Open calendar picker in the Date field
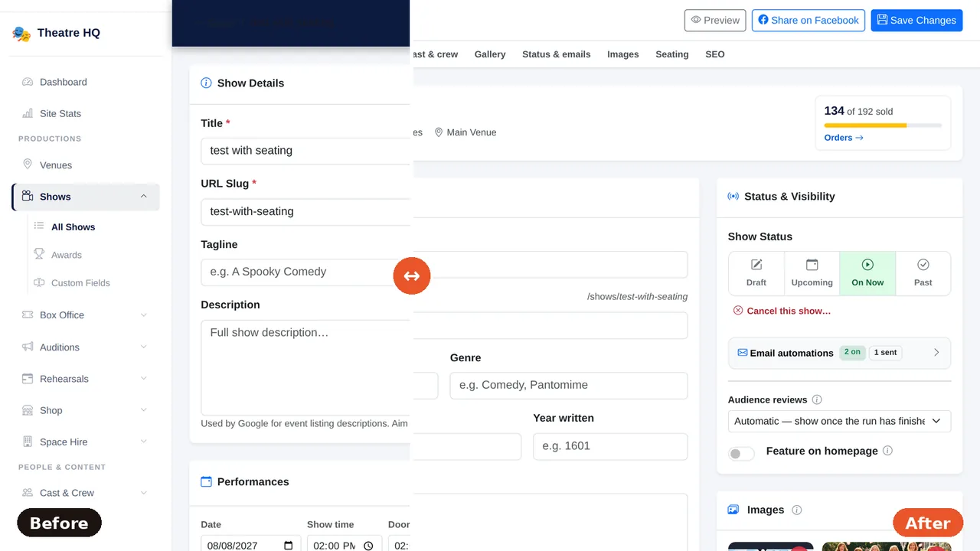 pyautogui.click(x=288, y=546)
